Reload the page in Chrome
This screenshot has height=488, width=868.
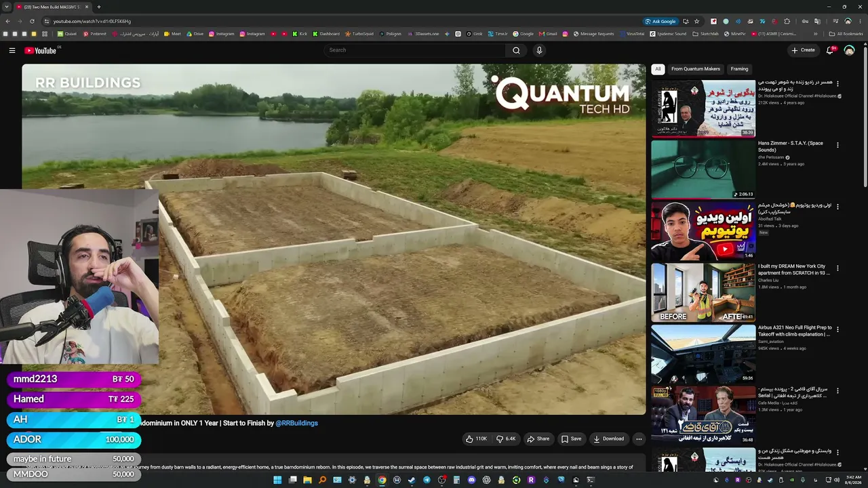coord(32,21)
